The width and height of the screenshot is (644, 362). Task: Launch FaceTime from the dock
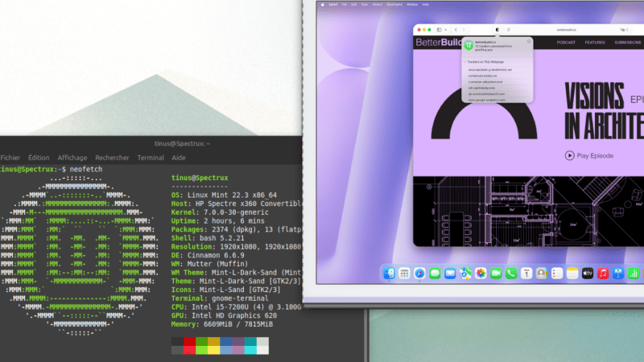[496, 274]
